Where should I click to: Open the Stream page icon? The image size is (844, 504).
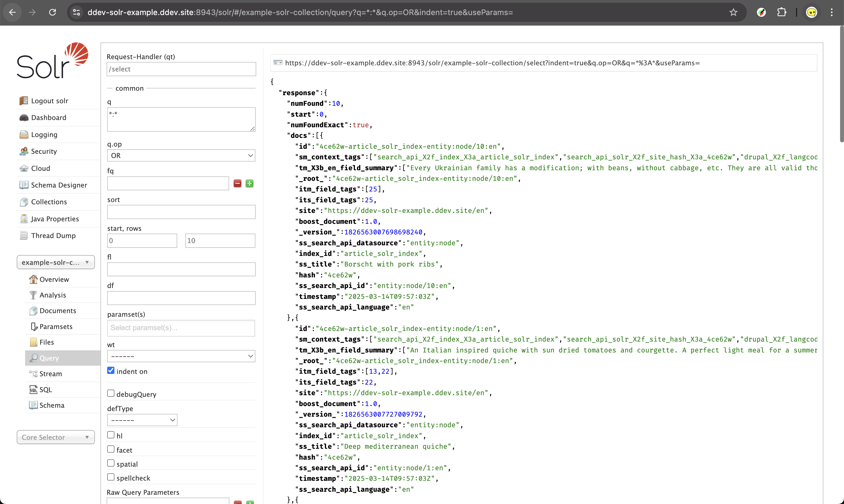click(33, 374)
